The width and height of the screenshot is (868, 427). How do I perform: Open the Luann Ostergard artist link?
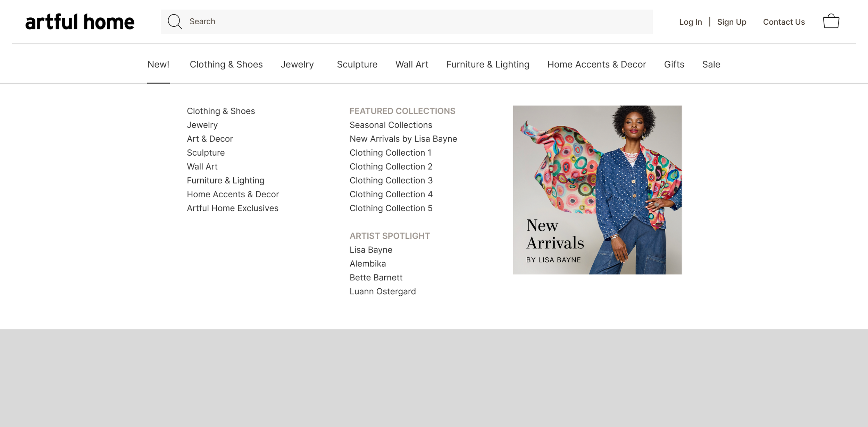coord(382,291)
